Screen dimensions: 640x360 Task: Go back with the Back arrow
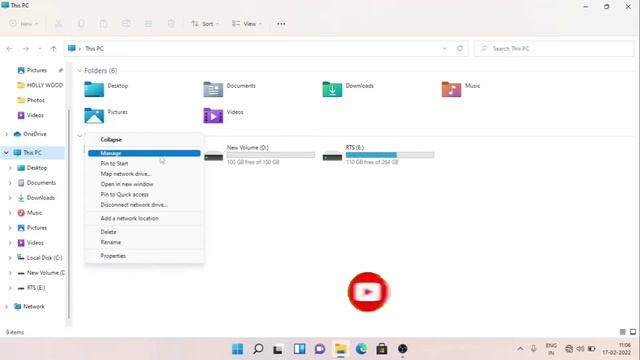pyautogui.click(x=9, y=49)
